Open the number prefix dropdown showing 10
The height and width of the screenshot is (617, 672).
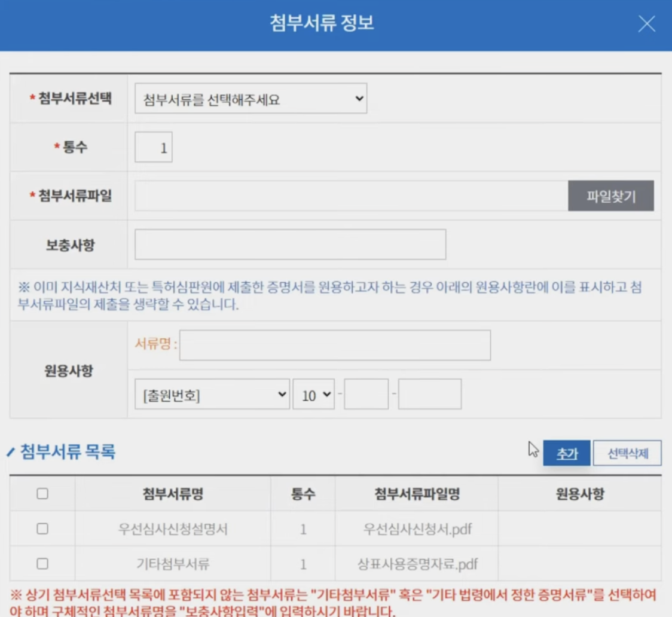pyautogui.click(x=313, y=393)
